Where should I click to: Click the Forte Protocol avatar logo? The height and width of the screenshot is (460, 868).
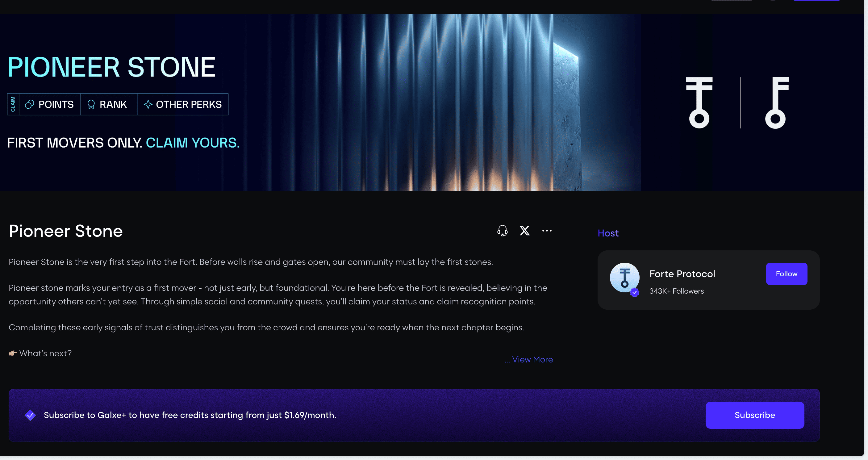tap(624, 277)
